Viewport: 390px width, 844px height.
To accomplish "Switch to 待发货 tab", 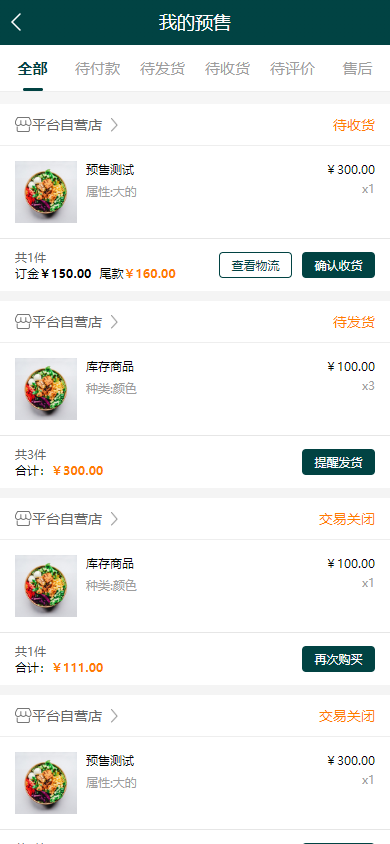I will point(162,69).
